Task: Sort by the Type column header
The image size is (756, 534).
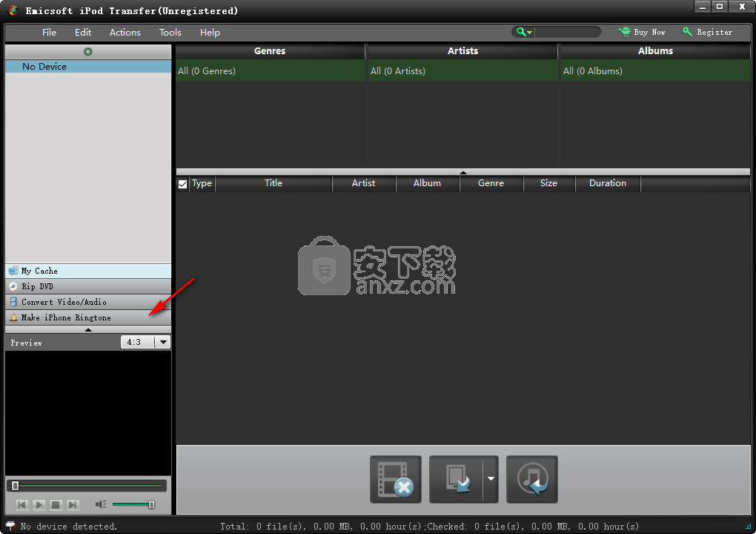Action: point(202,183)
